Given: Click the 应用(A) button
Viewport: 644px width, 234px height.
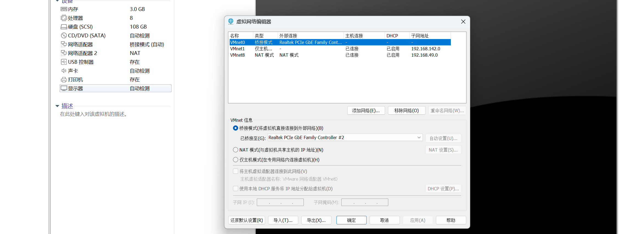Looking at the screenshot, I should [x=418, y=220].
